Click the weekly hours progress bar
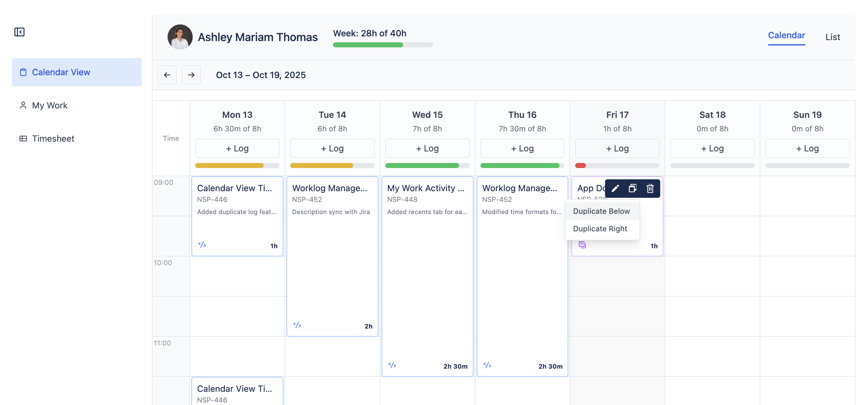This screenshot has height=405, width=868. pos(383,45)
